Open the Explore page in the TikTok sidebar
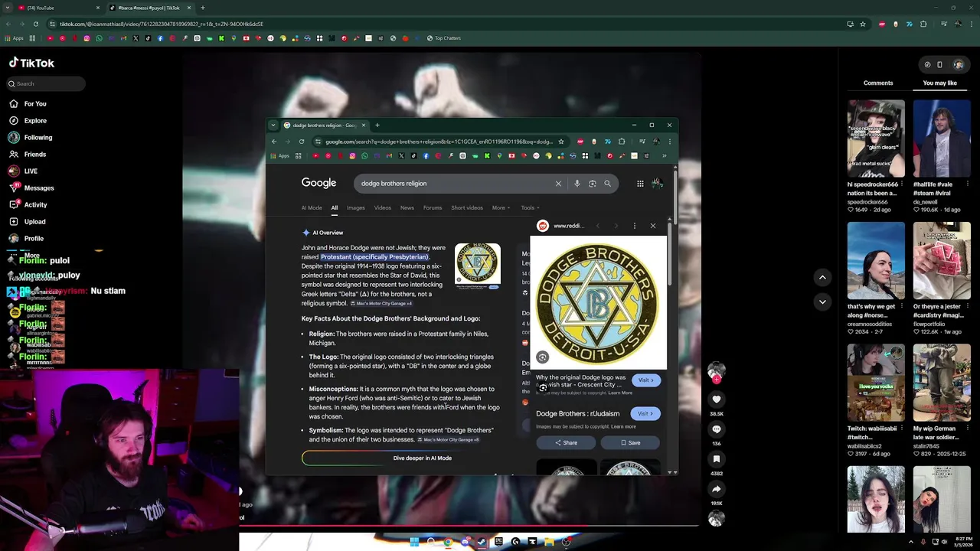This screenshot has height=551, width=980. 28,120
